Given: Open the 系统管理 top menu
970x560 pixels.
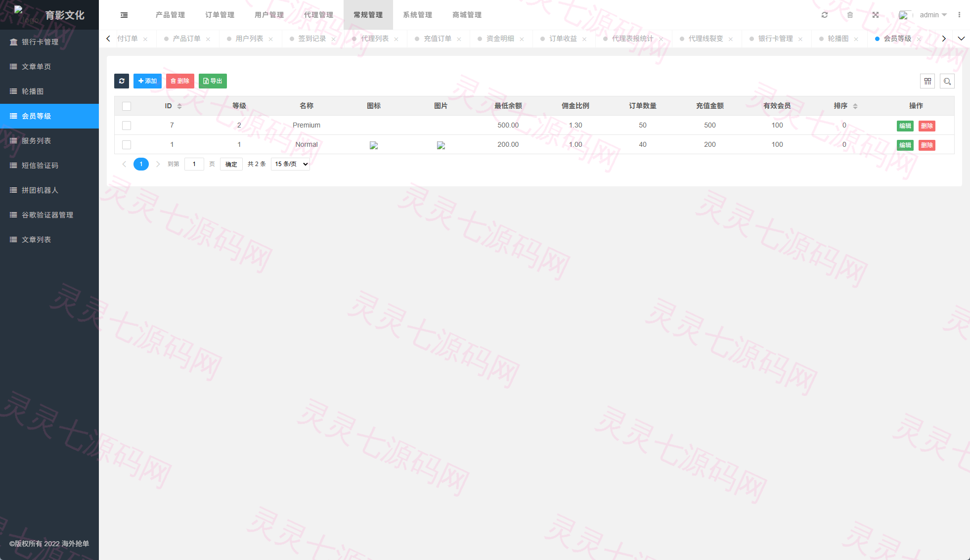Looking at the screenshot, I should 418,15.
